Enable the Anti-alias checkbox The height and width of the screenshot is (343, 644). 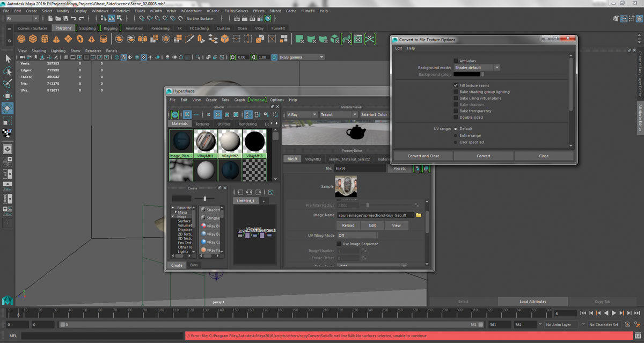point(456,61)
